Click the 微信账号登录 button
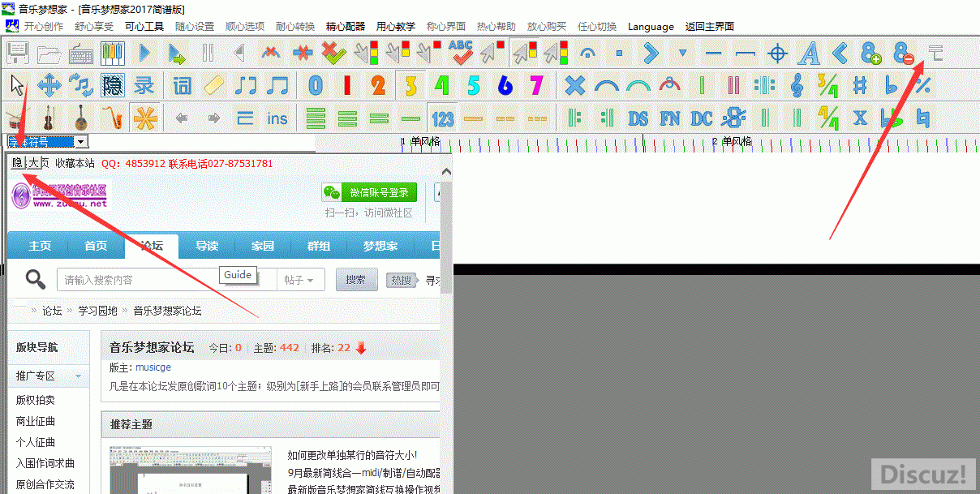Screen dimensions: 980x494 (370, 192)
